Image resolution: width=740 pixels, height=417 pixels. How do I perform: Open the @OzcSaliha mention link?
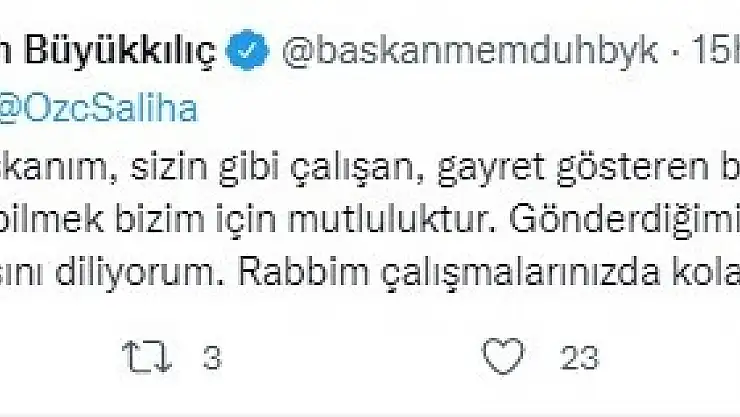click(x=99, y=110)
